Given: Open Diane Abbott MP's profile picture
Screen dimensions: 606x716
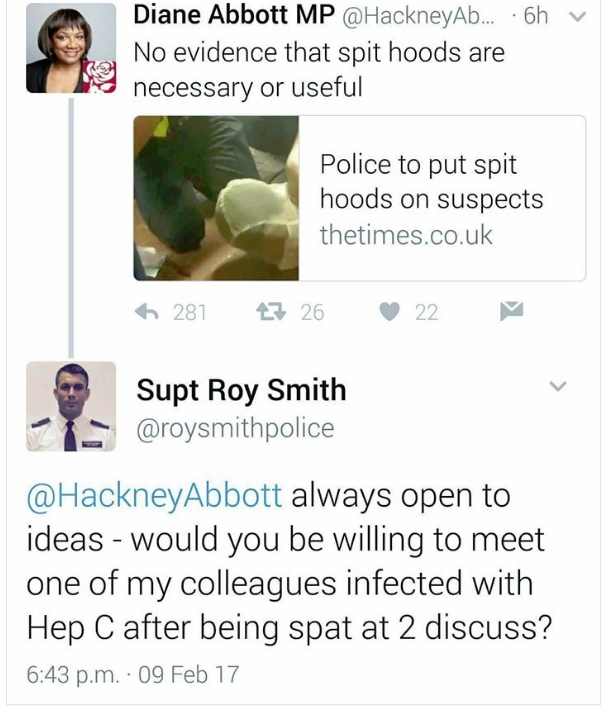Looking at the screenshot, I should pos(71,48).
